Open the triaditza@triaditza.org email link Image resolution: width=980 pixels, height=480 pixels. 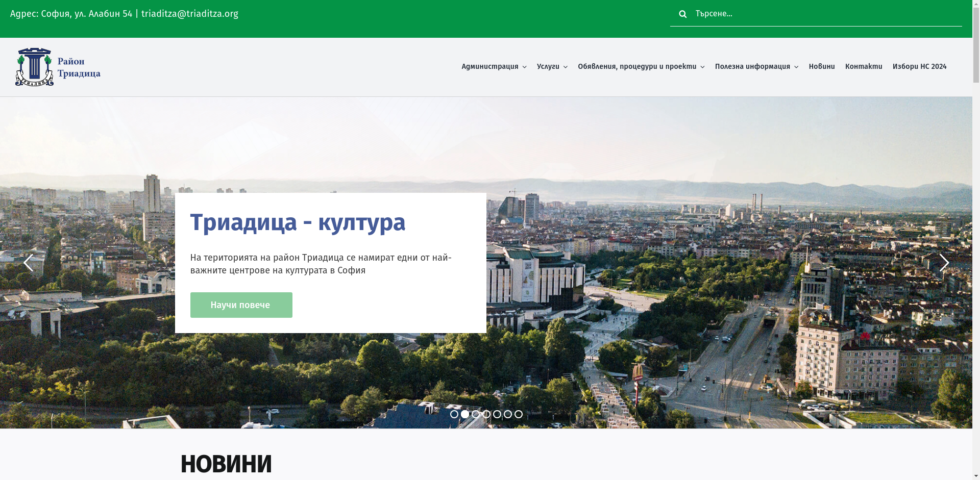pos(189,14)
